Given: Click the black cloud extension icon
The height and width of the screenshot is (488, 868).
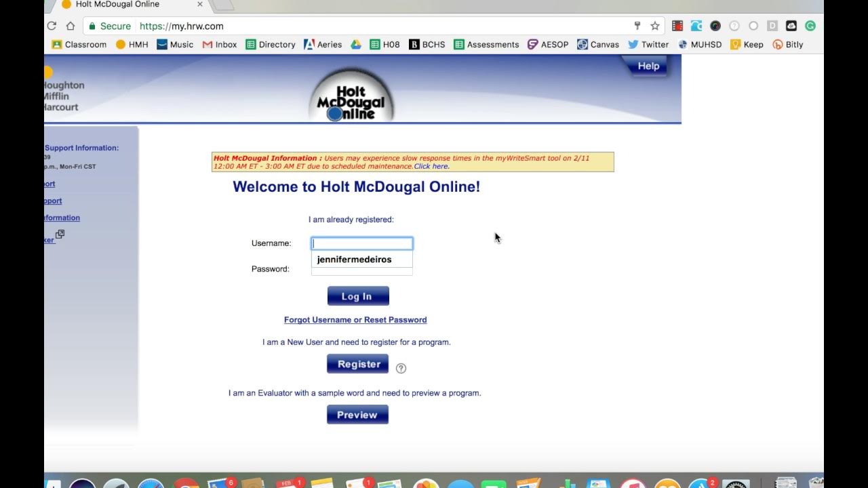Looking at the screenshot, I should pos(791,26).
